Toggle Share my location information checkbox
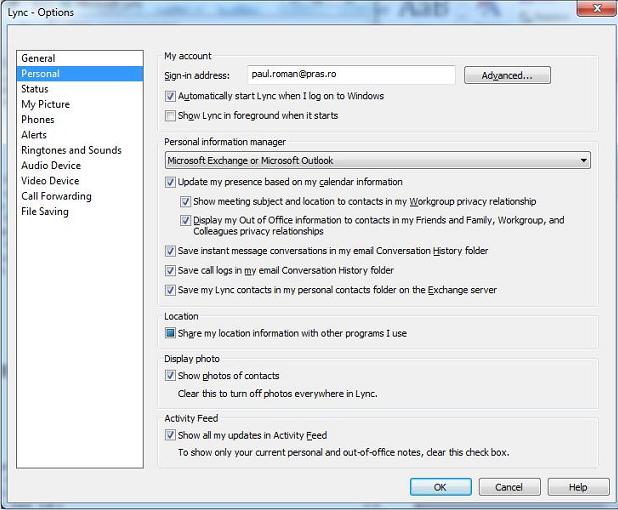This screenshot has width=618, height=510. click(x=171, y=334)
